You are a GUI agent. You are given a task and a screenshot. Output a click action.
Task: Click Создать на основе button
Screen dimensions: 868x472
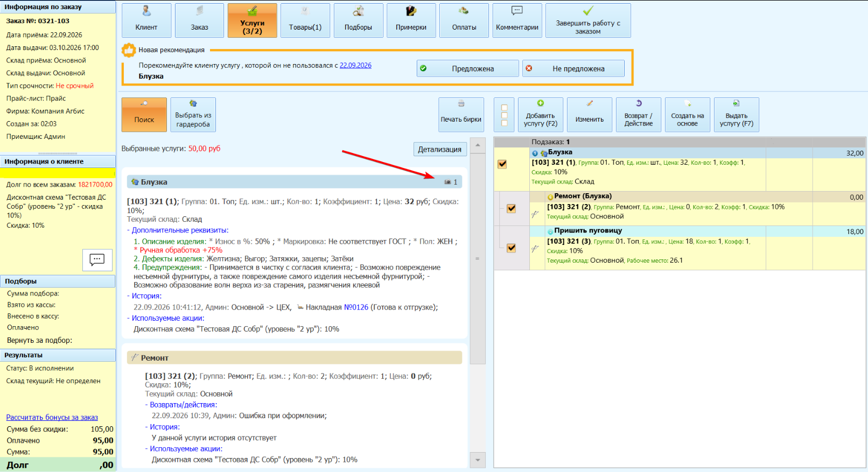pos(687,115)
